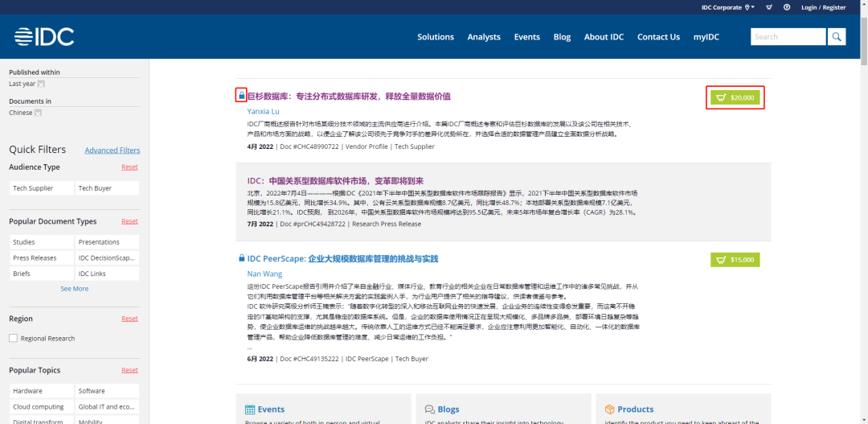Select 'Doc #prCHC49428722' text
The width and height of the screenshot is (868, 424).
[x=313, y=224]
